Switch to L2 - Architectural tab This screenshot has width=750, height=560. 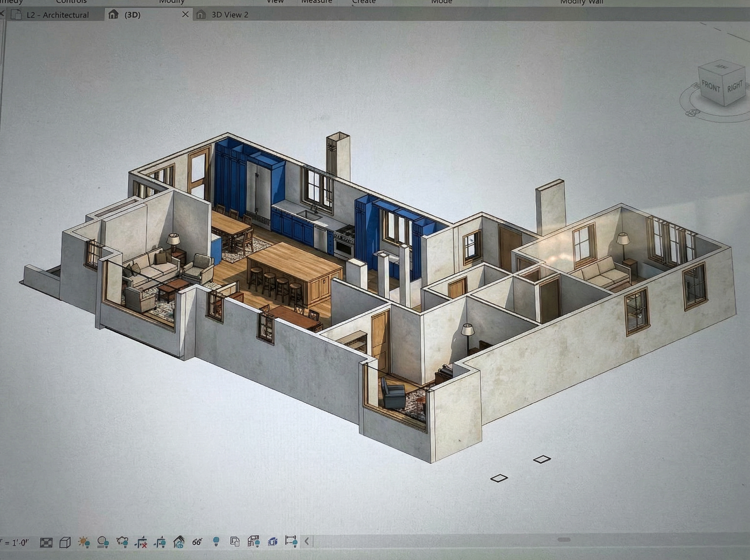57,15
